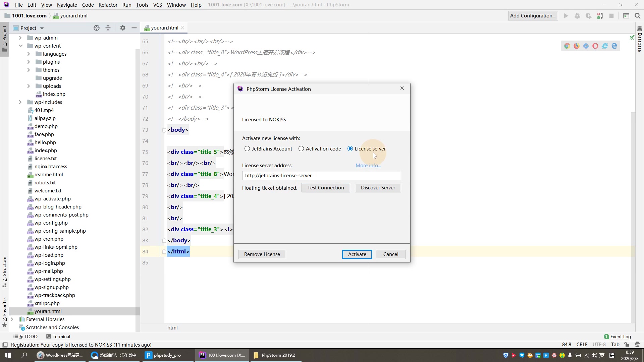Expand the plugins folder
Screen dimensions: 644x362
[29, 62]
